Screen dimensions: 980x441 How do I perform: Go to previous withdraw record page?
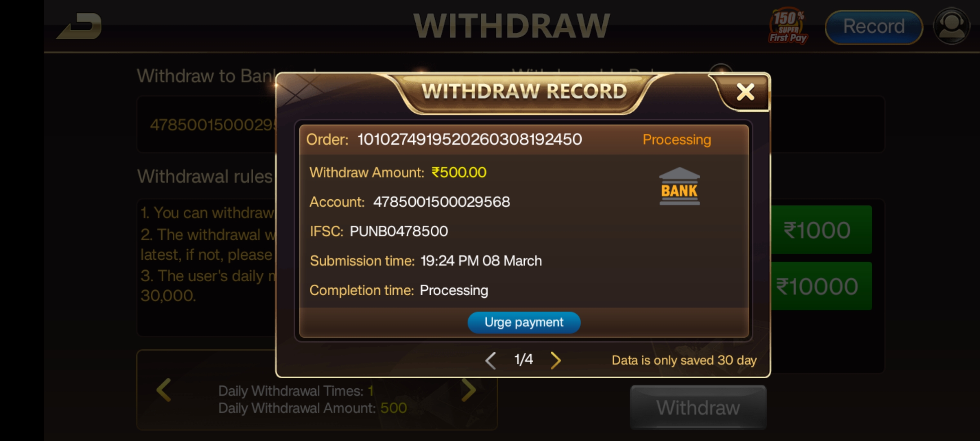pyautogui.click(x=490, y=360)
